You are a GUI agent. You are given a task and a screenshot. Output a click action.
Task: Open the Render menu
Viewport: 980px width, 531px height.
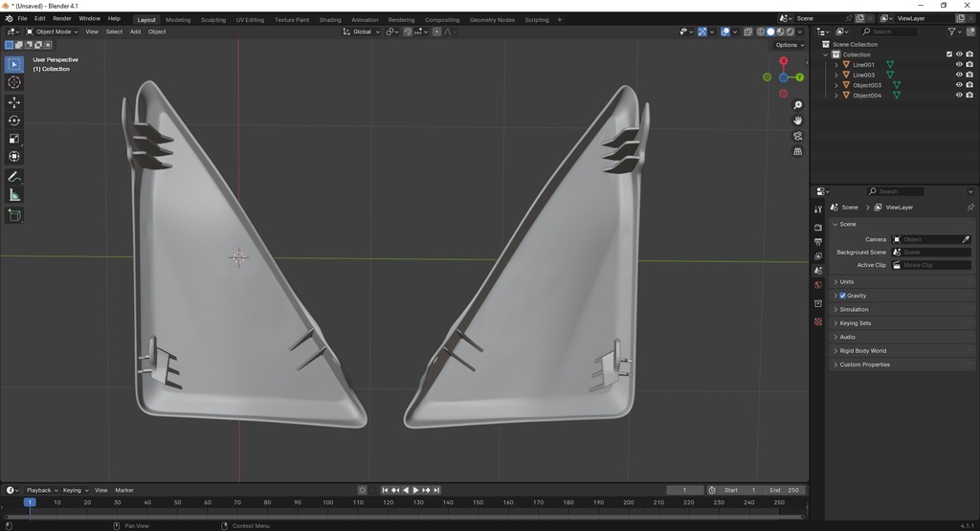pos(62,19)
